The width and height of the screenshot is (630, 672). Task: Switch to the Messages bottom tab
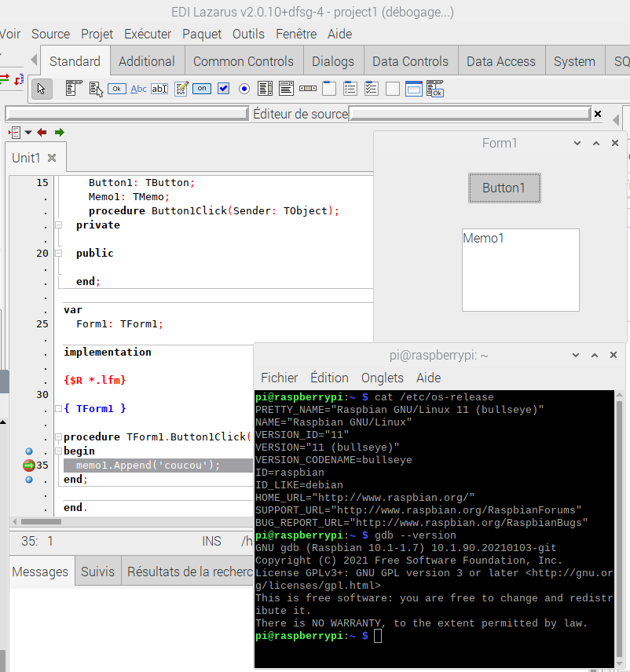click(x=40, y=572)
